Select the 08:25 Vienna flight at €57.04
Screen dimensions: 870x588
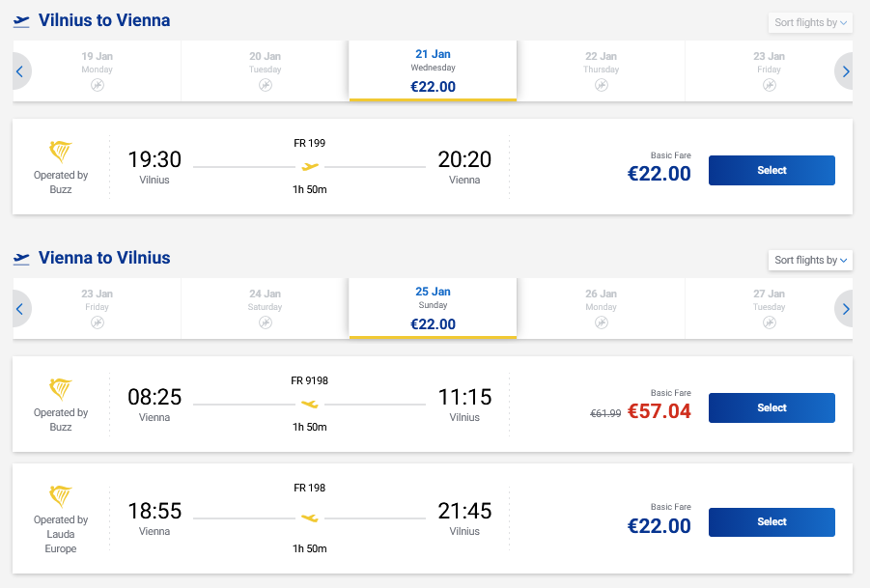(772, 407)
